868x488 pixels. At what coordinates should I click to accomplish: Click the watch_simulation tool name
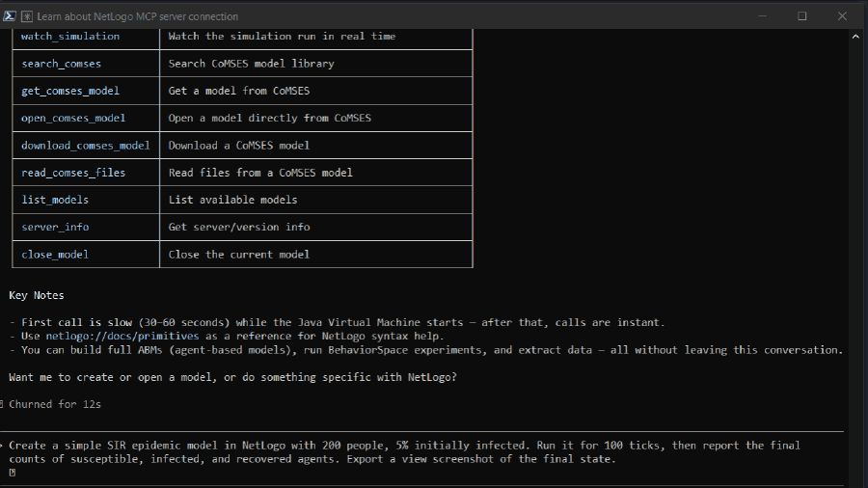(x=70, y=36)
